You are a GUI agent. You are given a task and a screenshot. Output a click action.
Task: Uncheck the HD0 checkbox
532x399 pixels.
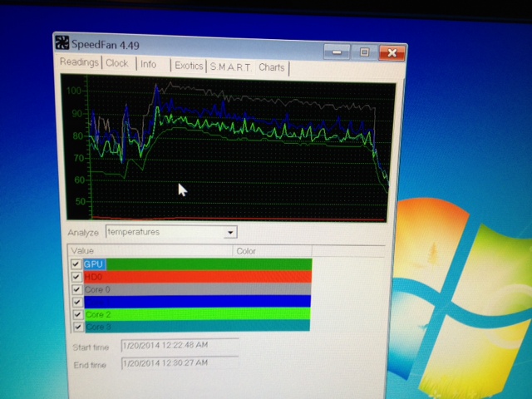(76, 277)
